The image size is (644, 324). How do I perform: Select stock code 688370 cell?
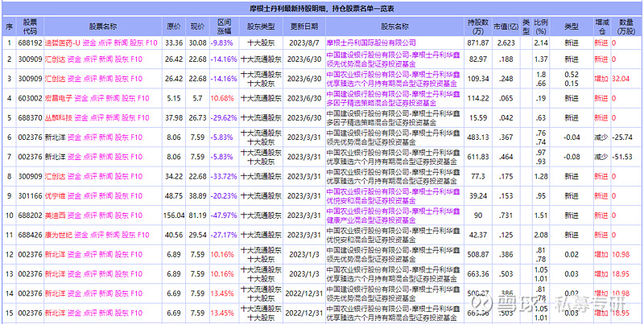(x=30, y=117)
